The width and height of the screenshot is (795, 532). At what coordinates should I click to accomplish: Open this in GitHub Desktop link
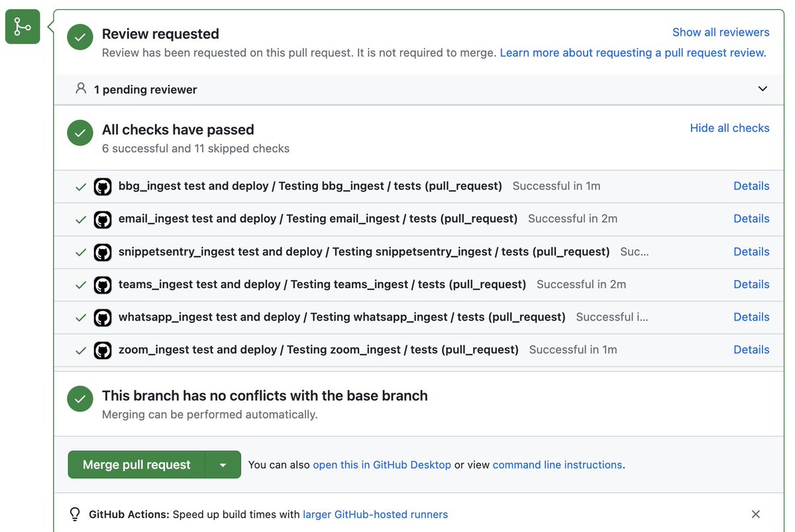(x=382, y=465)
